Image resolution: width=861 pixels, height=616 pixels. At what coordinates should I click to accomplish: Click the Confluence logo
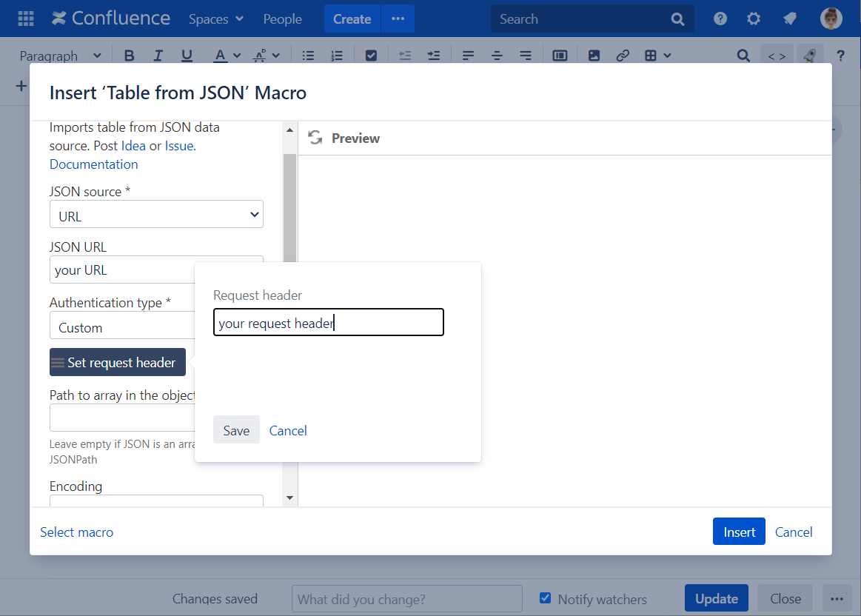111,19
